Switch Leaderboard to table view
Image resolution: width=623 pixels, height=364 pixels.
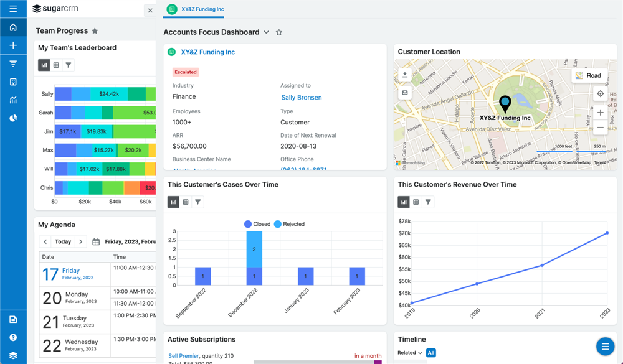coord(56,65)
